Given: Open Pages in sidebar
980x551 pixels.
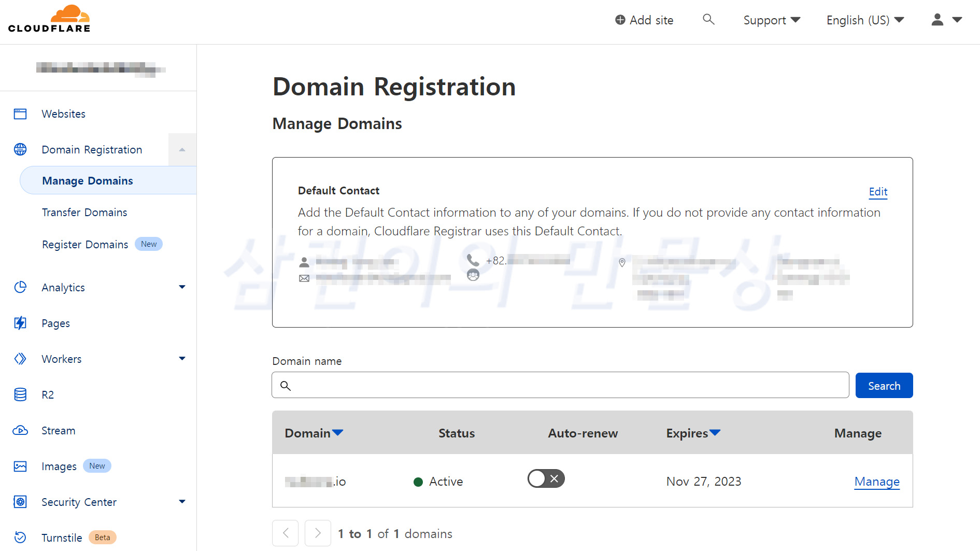Looking at the screenshot, I should tap(55, 323).
